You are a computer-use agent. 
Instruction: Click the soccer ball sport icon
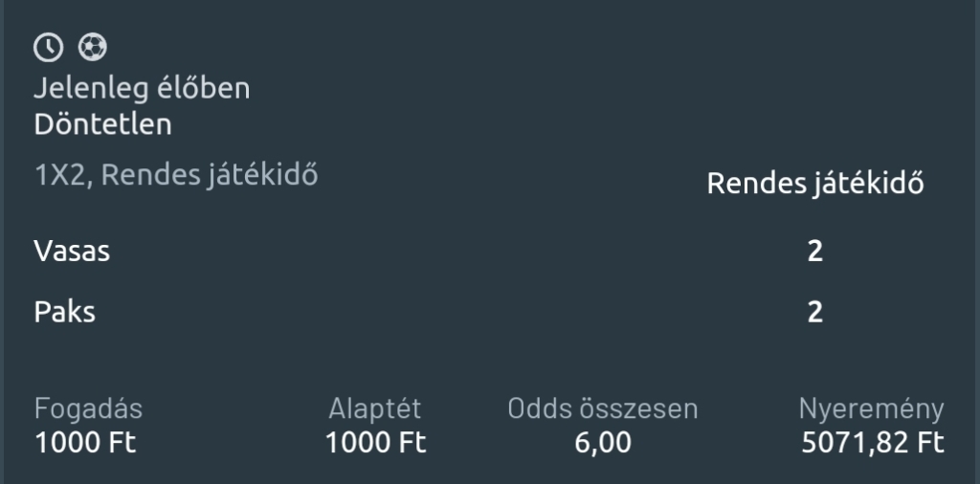tap(92, 47)
